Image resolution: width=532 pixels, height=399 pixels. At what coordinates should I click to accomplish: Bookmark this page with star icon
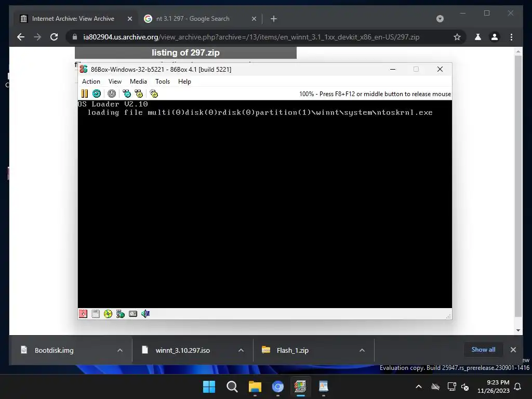457,37
